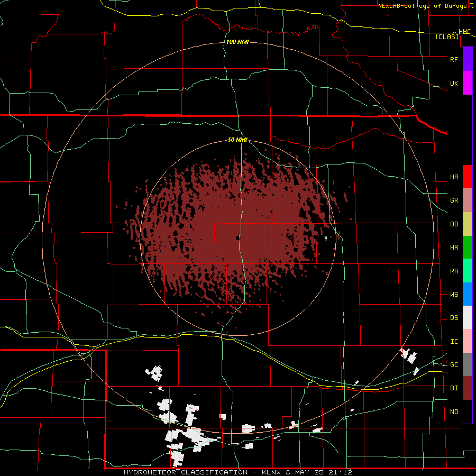Click the yellow BD color swatch
The image size is (476, 476).
pyautogui.click(x=467, y=224)
